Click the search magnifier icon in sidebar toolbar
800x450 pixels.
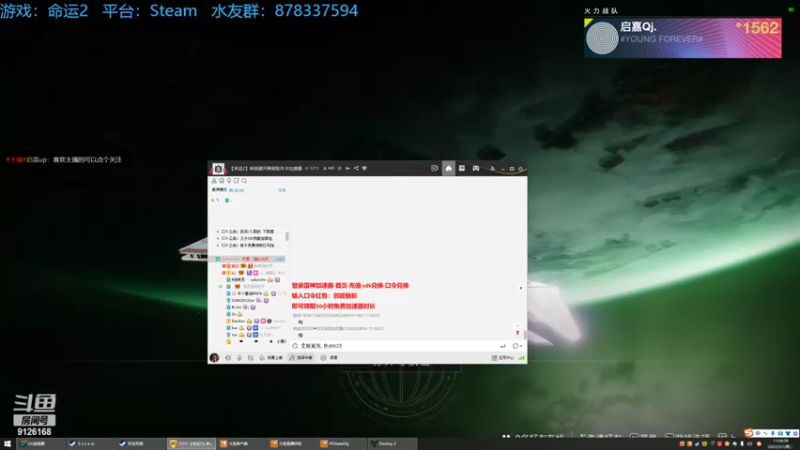click(x=244, y=181)
